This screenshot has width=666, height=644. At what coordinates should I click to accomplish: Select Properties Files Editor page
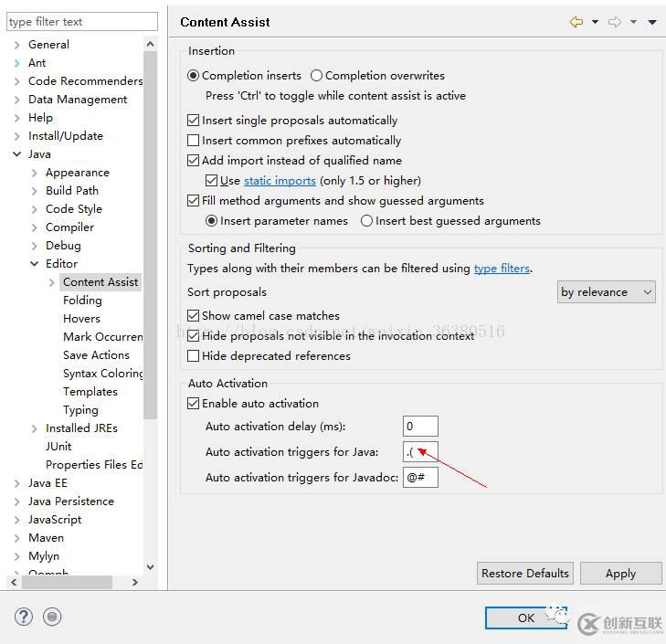pyautogui.click(x=94, y=465)
